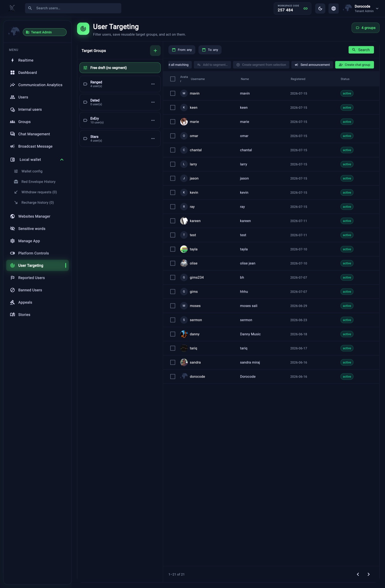Click the Tenant Admin badge

click(x=45, y=32)
